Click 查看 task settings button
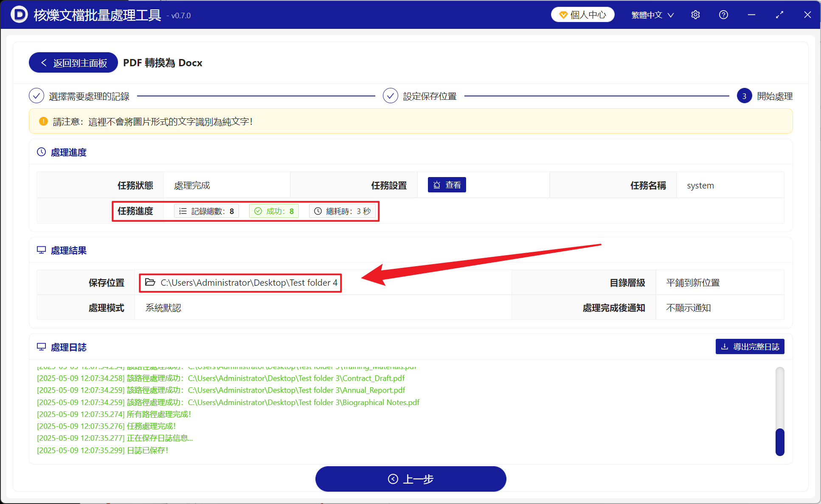This screenshot has width=821, height=504. pos(447,185)
